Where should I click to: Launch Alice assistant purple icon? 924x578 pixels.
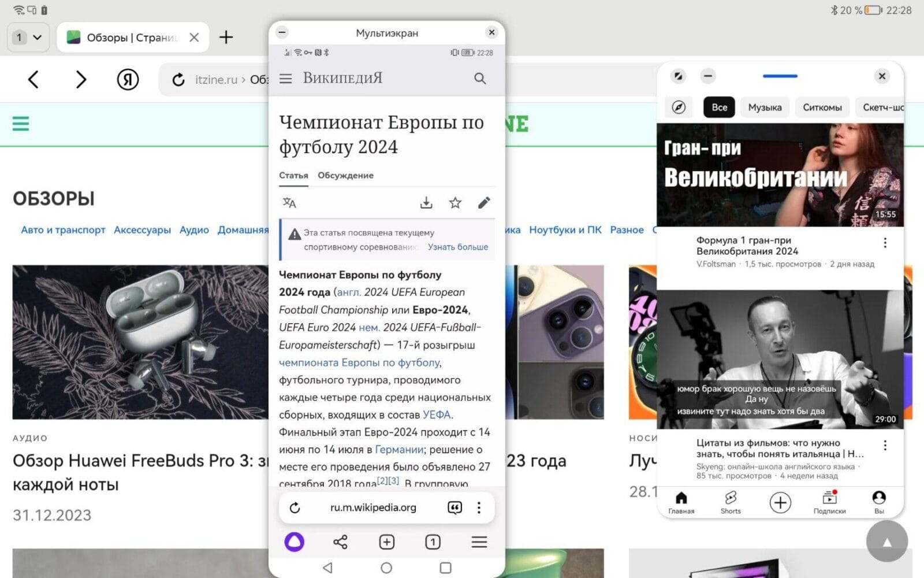tap(294, 542)
